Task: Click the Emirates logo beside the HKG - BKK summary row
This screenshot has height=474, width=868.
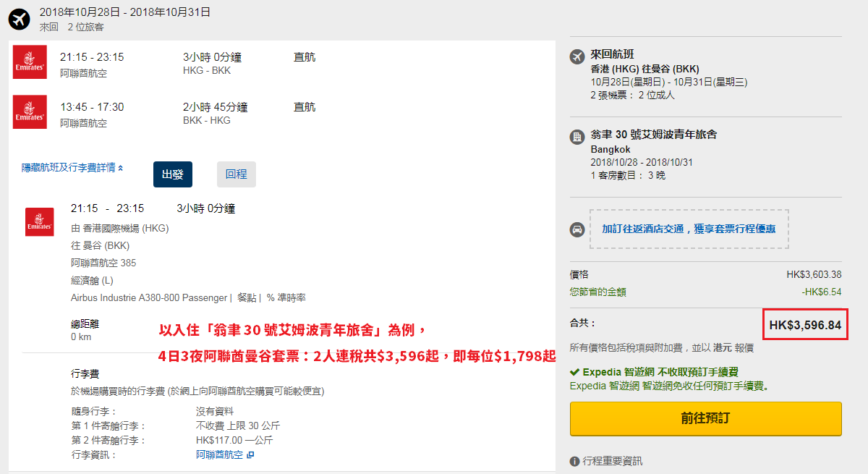Action: [30, 62]
